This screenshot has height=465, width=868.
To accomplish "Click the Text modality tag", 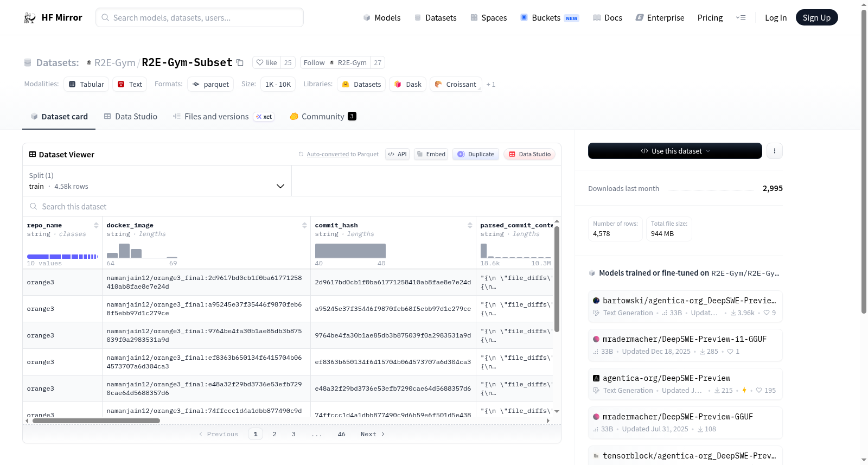I will coord(130,84).
